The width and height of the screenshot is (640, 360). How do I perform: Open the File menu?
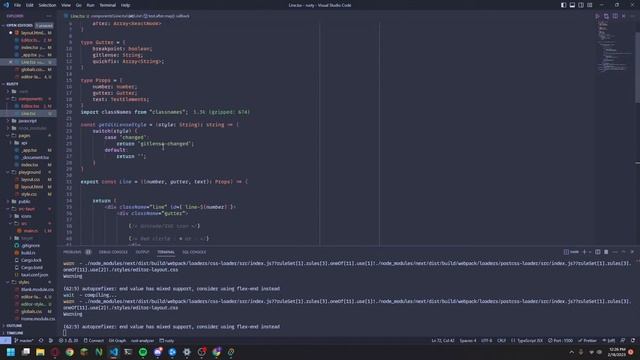tap(17, 5)
